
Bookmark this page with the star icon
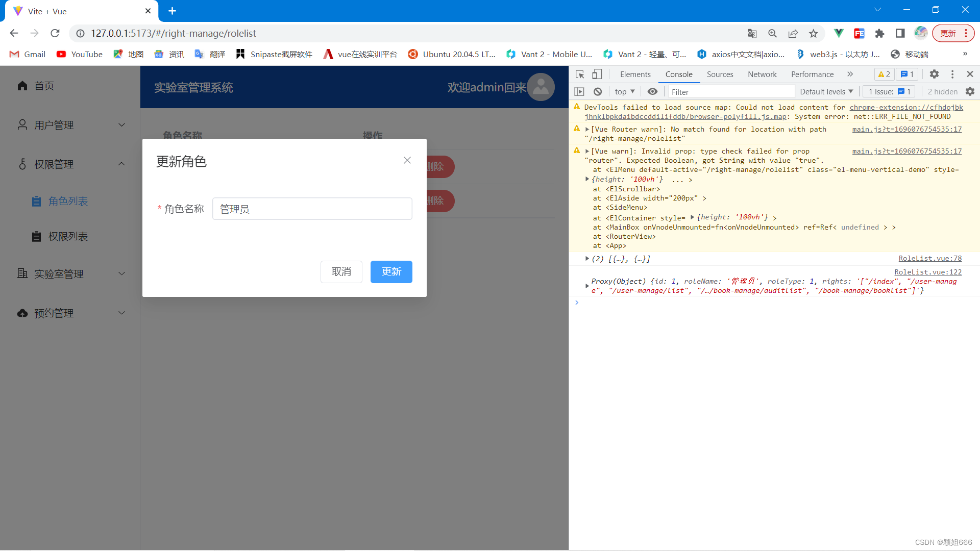[x=814, y=33]
